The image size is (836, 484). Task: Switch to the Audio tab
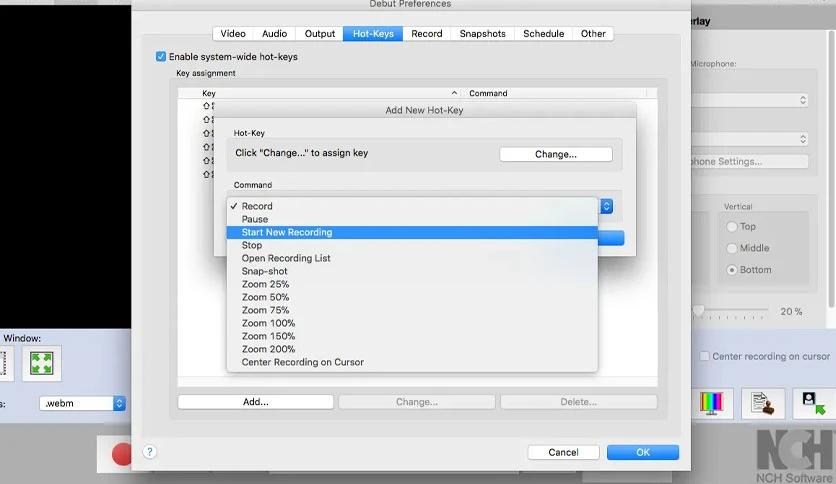pyautogui.click(x=274, y=34)
